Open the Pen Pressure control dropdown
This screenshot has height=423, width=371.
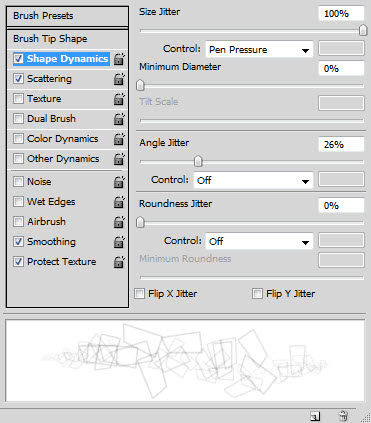tap(259, 50)
